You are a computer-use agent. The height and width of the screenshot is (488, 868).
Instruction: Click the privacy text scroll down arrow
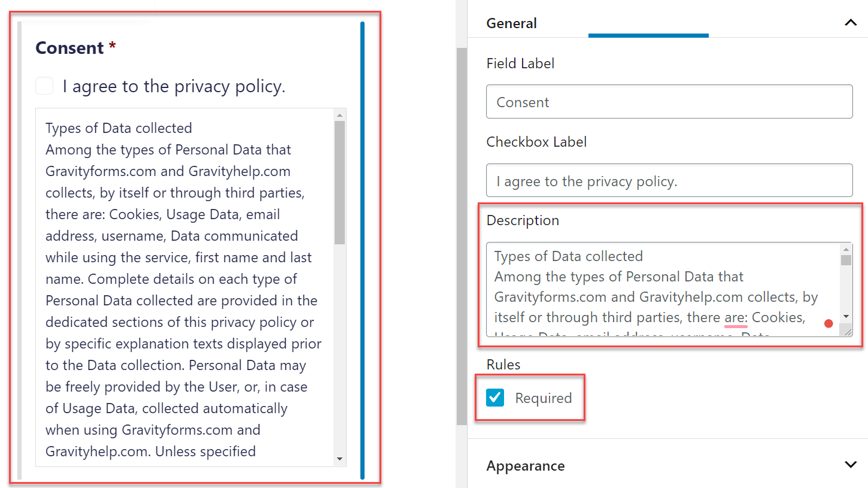339,459
